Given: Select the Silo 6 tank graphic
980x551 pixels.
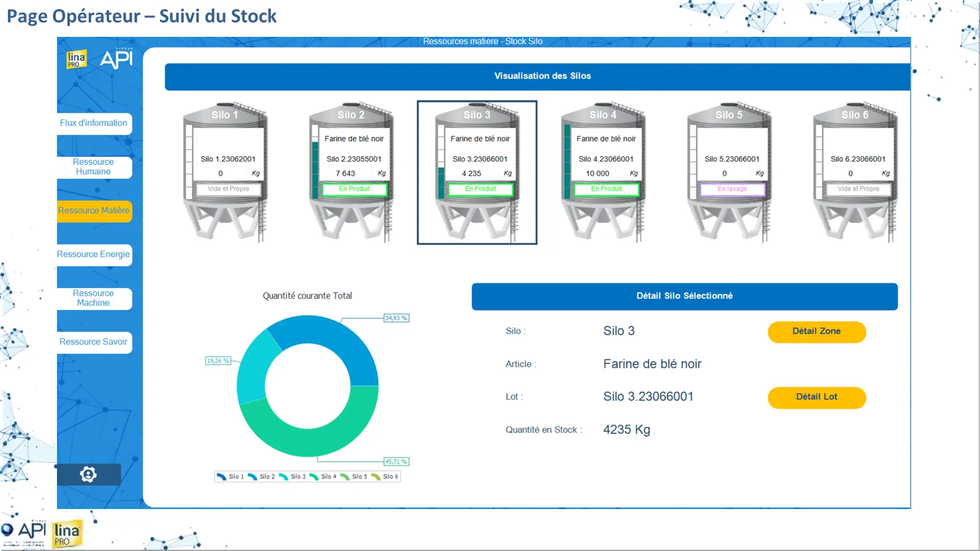Looking at the screenshot, I should coord(855,172).
